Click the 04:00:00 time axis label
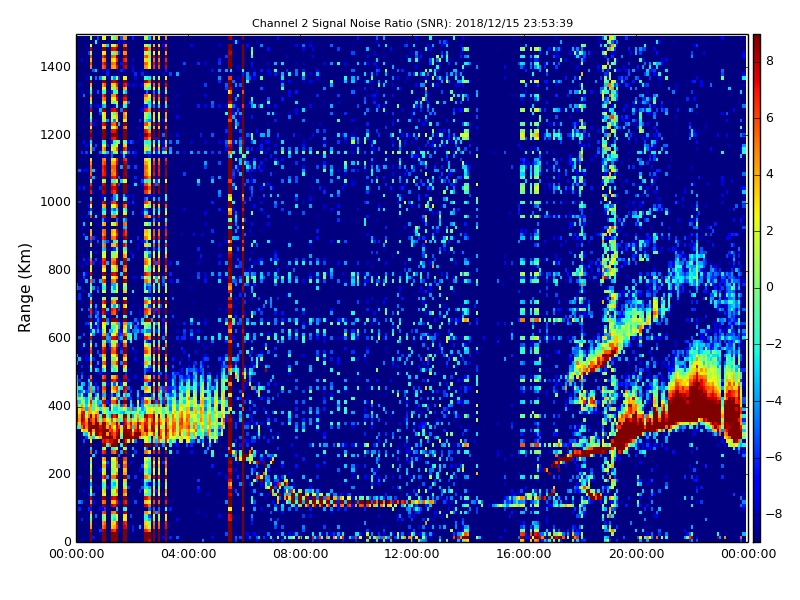Viewport: 800px width, 600px height. click(188, 554)
